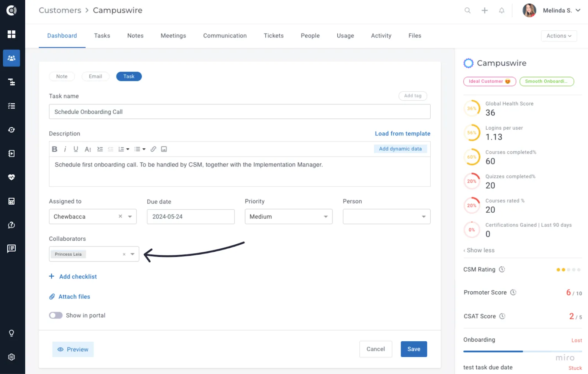Screen dimensions: 588x374
Task: Click the CSM Rating dots indicator
Action: [x=568, y=270]
